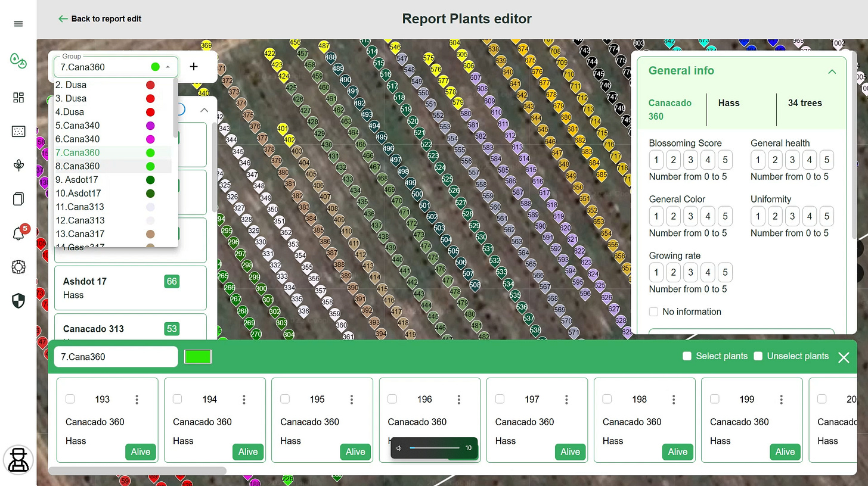This screenshot has width=868, height=486.
Task: Tick the checkbox of plant 194
Action: point(178,399)
